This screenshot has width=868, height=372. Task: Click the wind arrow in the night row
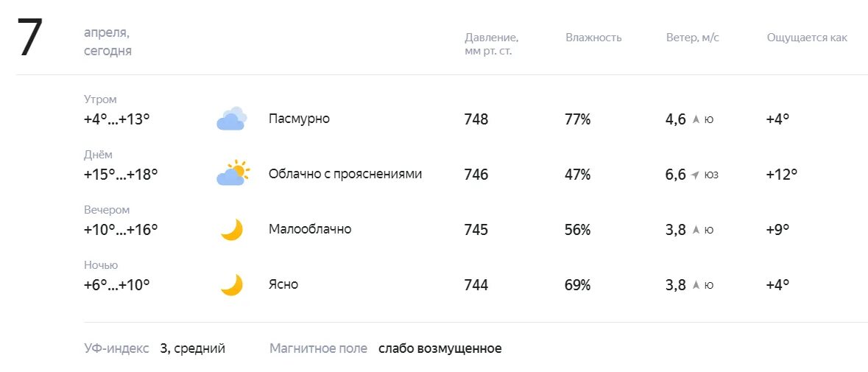696,285
